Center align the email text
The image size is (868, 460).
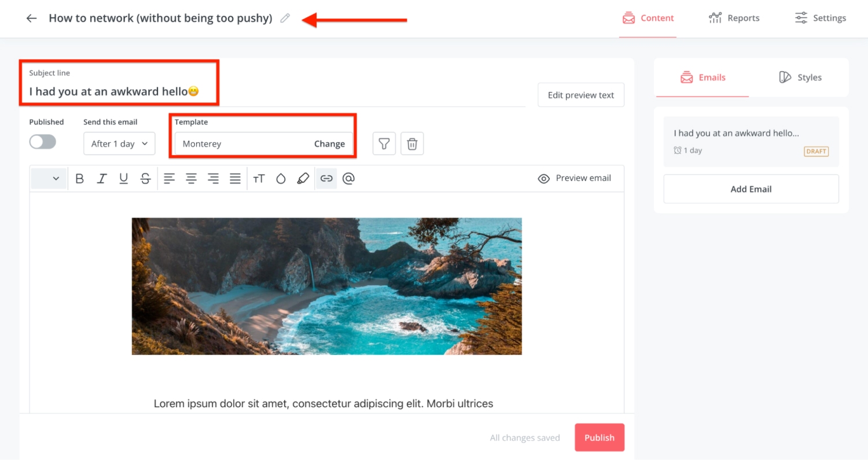point(191,179)
